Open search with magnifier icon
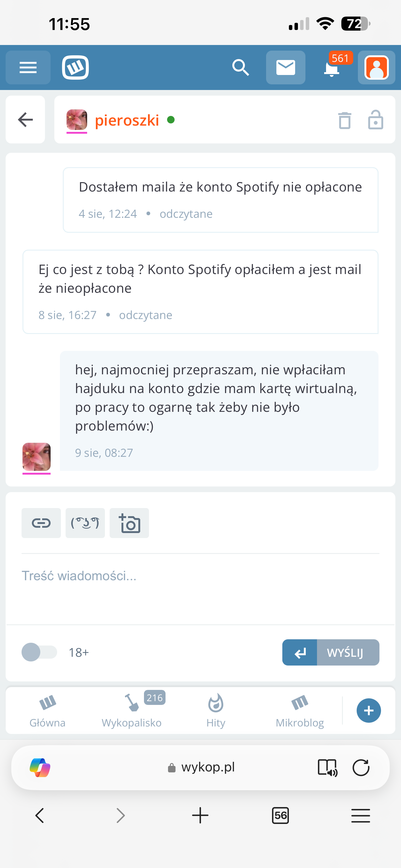Image resolution: width=401 pixels, height=868 pixels. (x=240, y=68)
